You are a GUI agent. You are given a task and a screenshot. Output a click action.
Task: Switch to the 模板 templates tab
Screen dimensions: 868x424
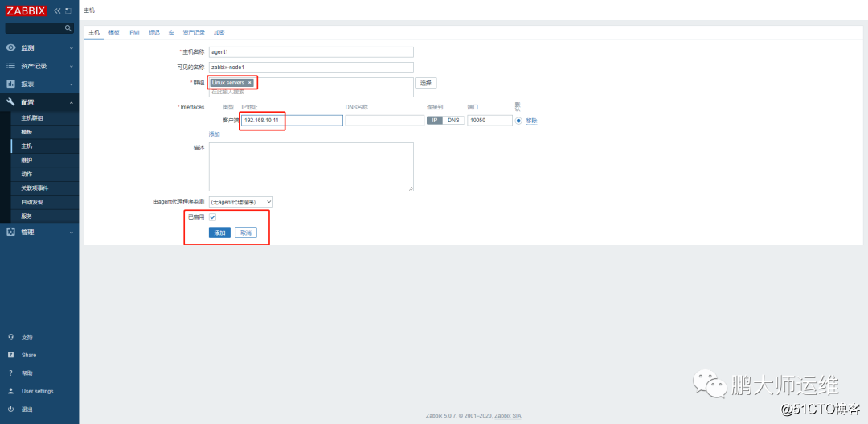pos(113,33)
